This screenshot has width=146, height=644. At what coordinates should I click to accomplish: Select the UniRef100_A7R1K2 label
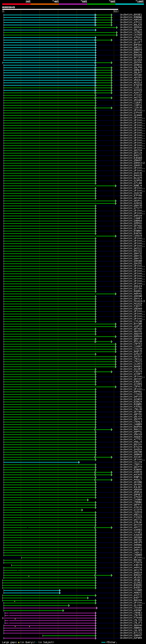click(x=131, y=37)
